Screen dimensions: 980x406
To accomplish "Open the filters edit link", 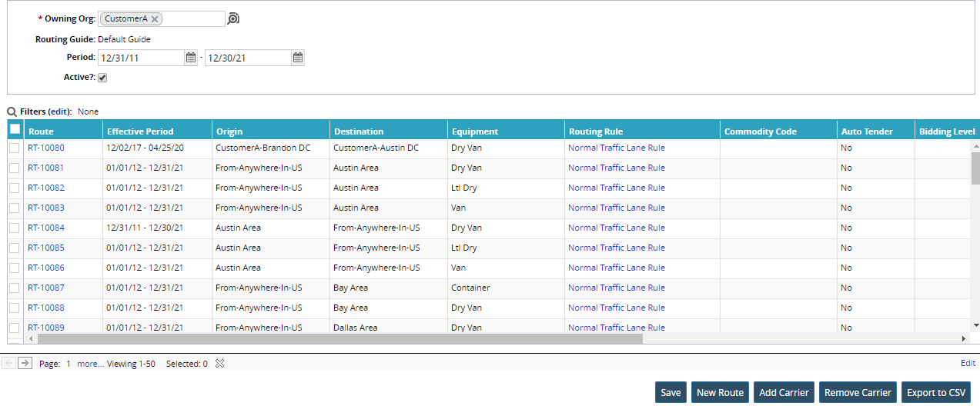I will tap(59, 111).
